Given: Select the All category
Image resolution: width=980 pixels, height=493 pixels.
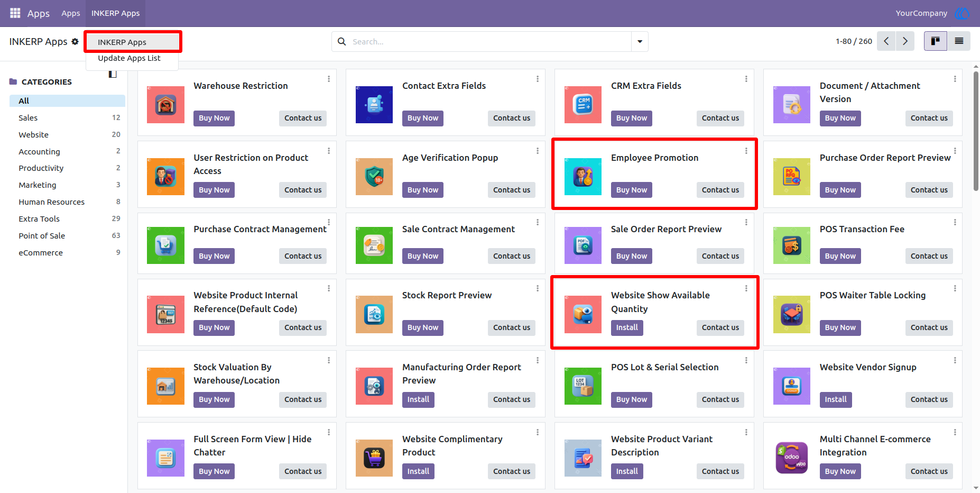Looking at the screenshot, I should [67, 101].
